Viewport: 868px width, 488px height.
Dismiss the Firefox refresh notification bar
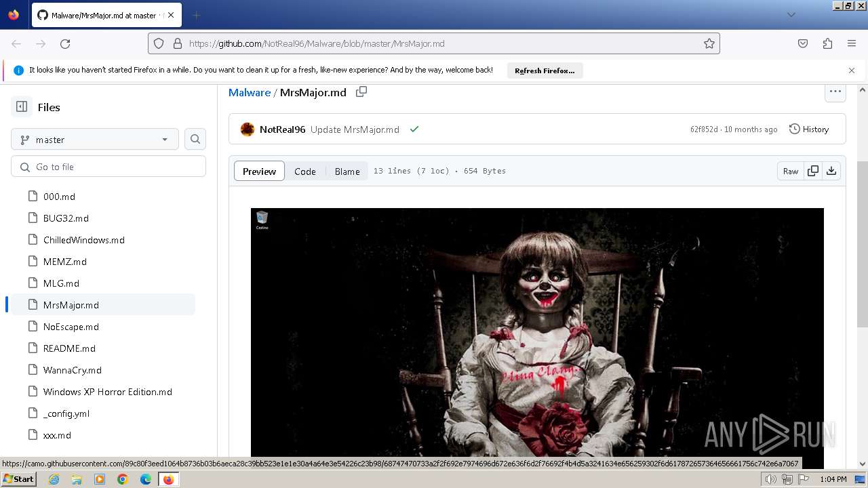[852, 70]
